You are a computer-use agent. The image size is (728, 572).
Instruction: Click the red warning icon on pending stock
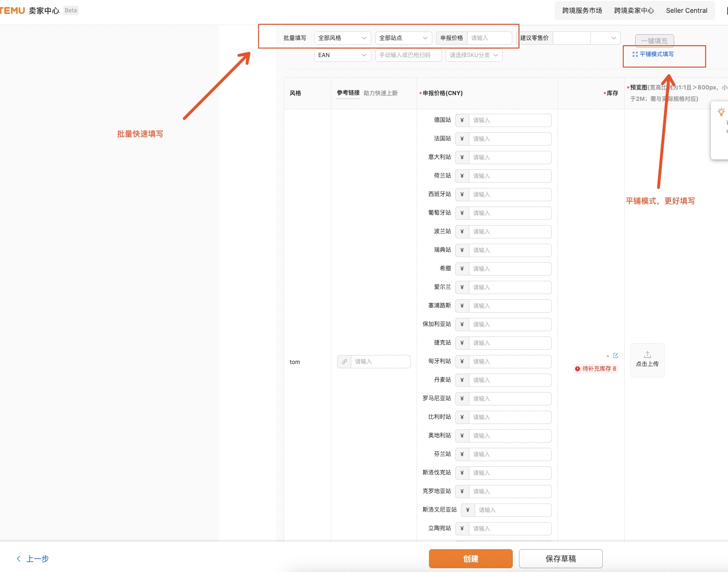coord(578,369)
